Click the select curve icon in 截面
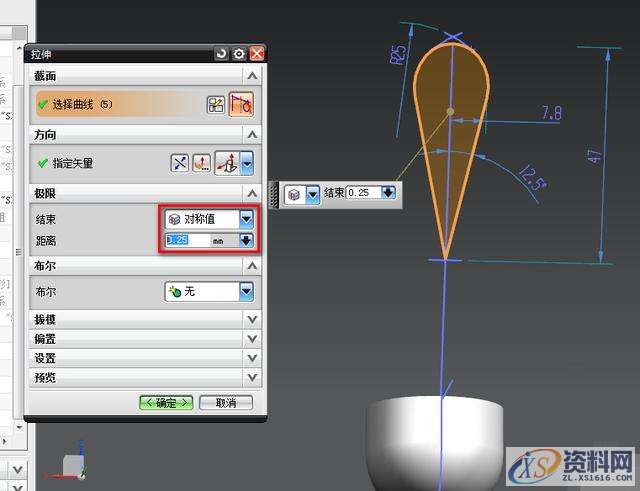 [x=240, y=104]
